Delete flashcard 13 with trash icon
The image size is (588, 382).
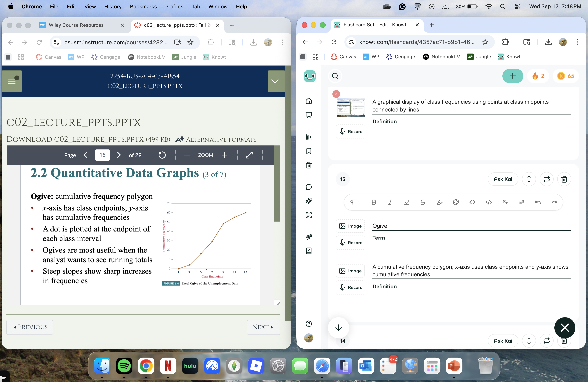[x=564, y=179]
